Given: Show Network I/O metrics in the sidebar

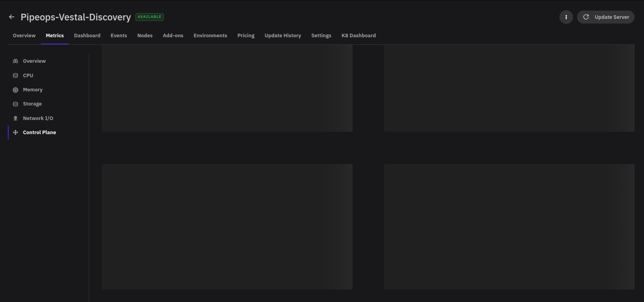Looking at the screenshot, I should pos(38,118).
